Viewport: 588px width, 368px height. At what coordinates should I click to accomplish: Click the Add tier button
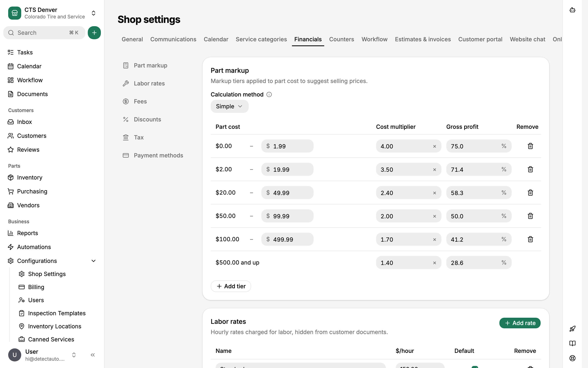pos(231,286)
